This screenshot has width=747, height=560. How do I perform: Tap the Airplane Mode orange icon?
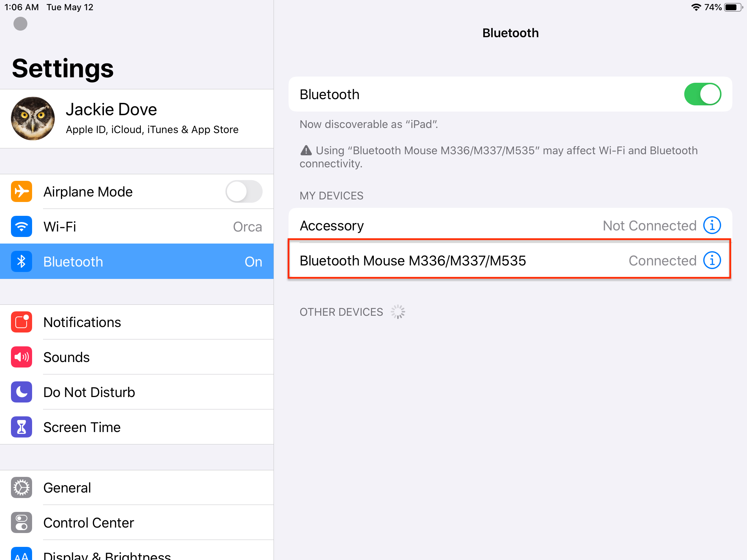pyautogui.click(x=22, y=191)
